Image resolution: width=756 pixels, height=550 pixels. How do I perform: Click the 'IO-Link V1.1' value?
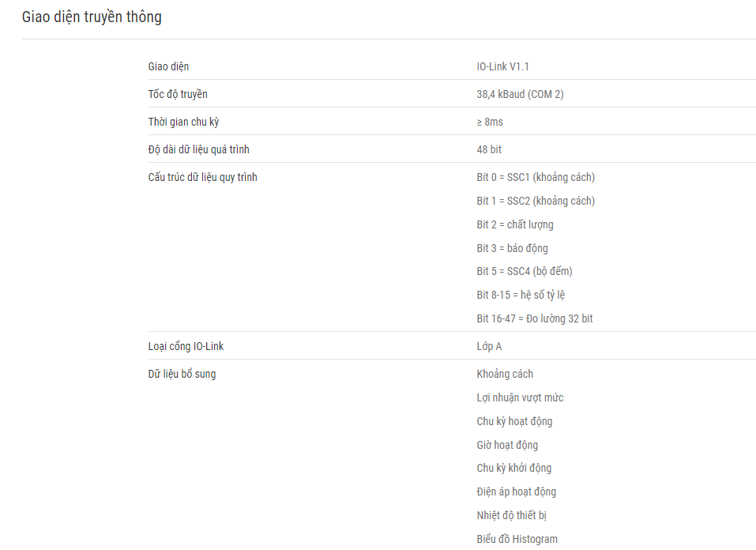[x=503, y=66]
